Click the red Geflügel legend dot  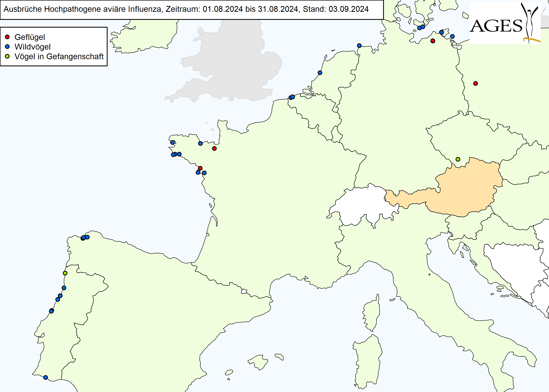[7, 37]
